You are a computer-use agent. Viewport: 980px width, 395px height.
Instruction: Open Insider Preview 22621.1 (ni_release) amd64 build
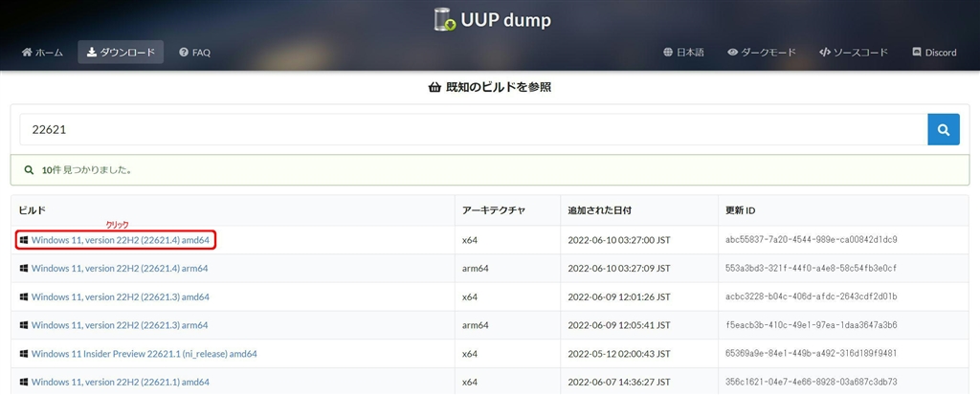point(144,354)
